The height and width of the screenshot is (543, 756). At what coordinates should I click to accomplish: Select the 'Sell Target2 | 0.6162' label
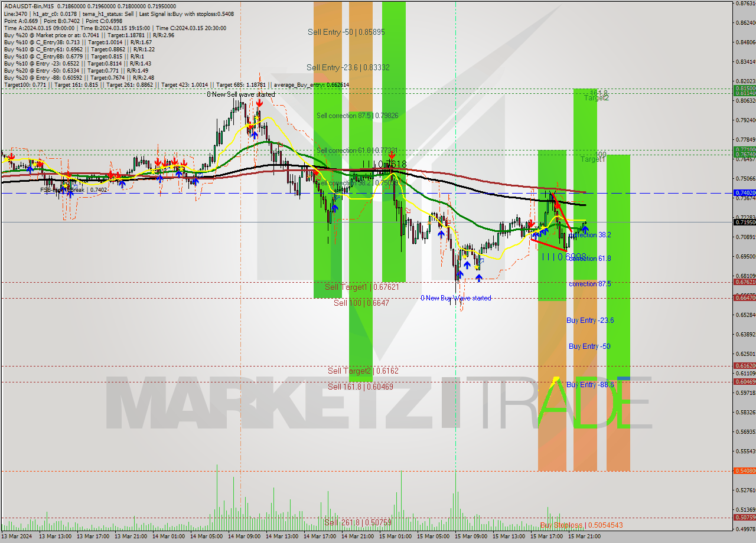click(x=363, y=371)
